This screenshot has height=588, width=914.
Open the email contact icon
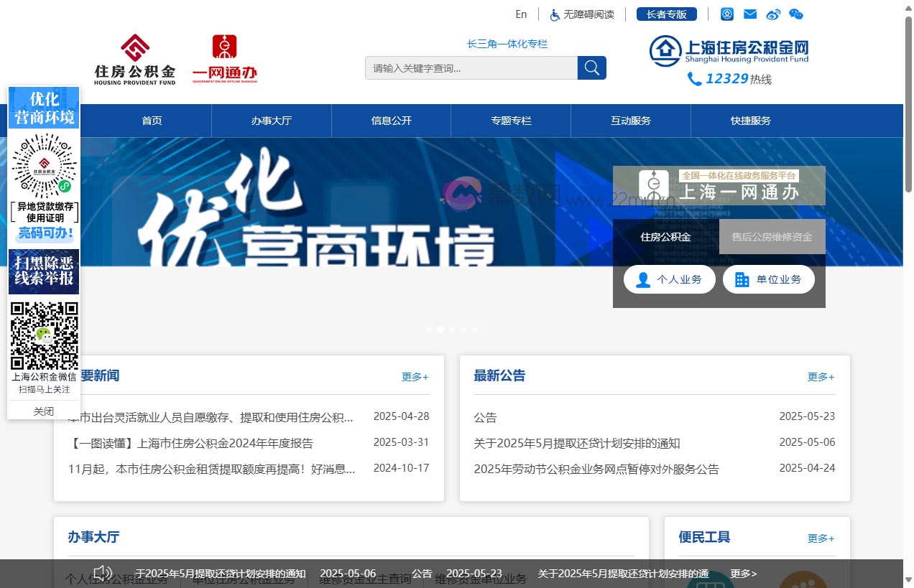click(750, 14)
